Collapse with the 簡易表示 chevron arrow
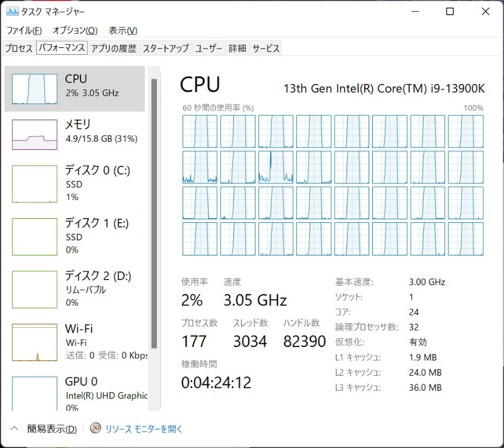Screen dimensions: 504x448 tap(15, 429)
